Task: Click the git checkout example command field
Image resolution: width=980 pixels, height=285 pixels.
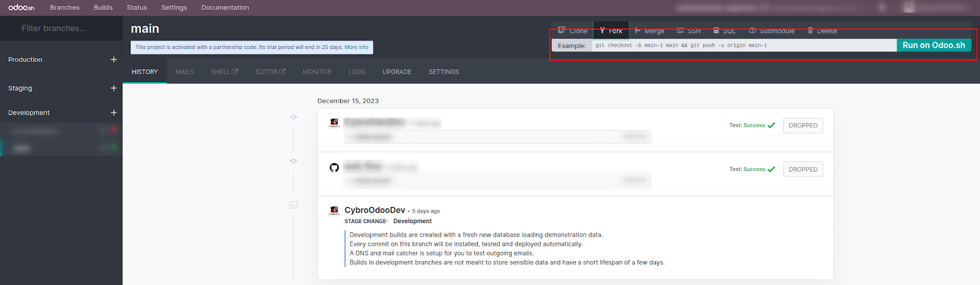Action: (744, 45)
